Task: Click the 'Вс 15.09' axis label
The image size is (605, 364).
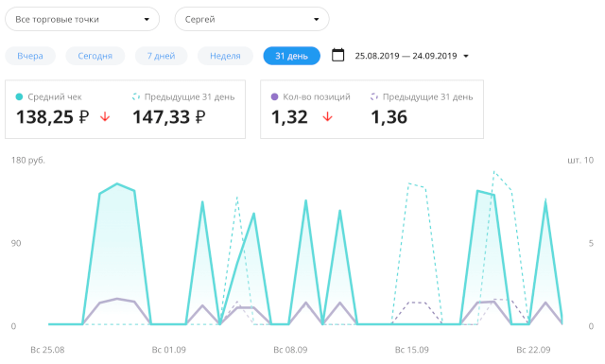Action: [412, 350]
